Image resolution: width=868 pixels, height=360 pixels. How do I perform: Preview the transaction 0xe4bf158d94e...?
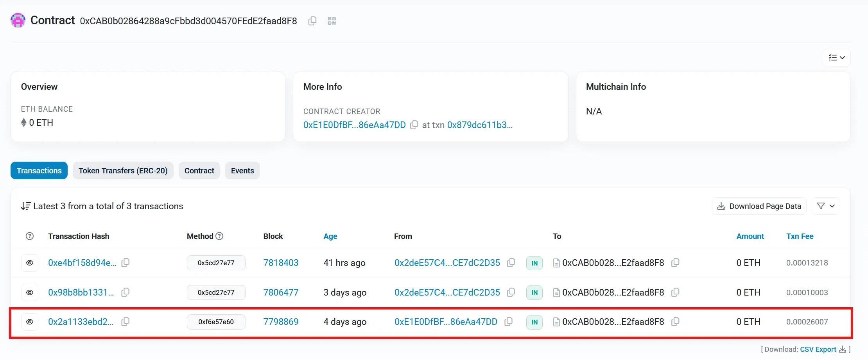[x=29, y=263]
